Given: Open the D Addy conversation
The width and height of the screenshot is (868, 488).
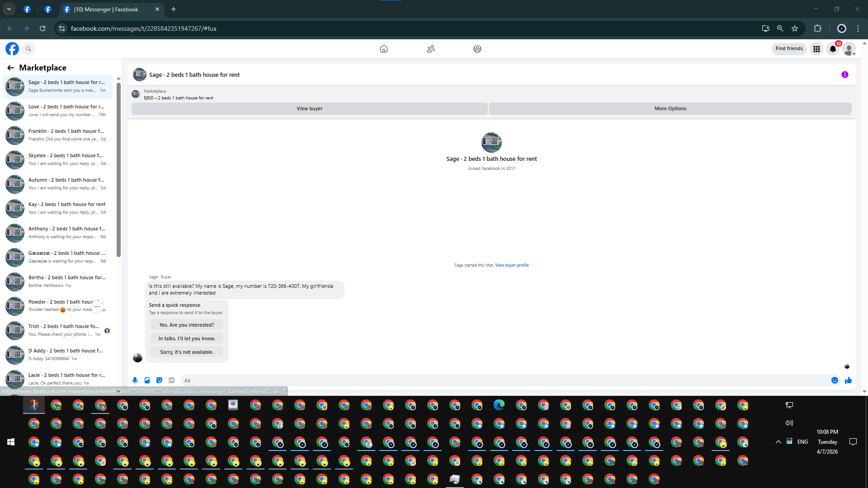Looking at the screenshot, I should 57,355.
